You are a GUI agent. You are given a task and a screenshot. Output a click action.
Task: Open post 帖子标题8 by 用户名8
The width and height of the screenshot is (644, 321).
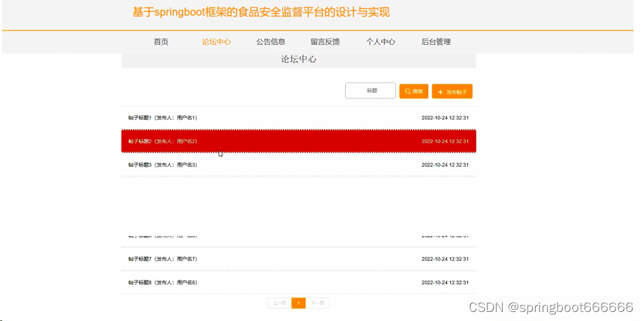[298, 283]
